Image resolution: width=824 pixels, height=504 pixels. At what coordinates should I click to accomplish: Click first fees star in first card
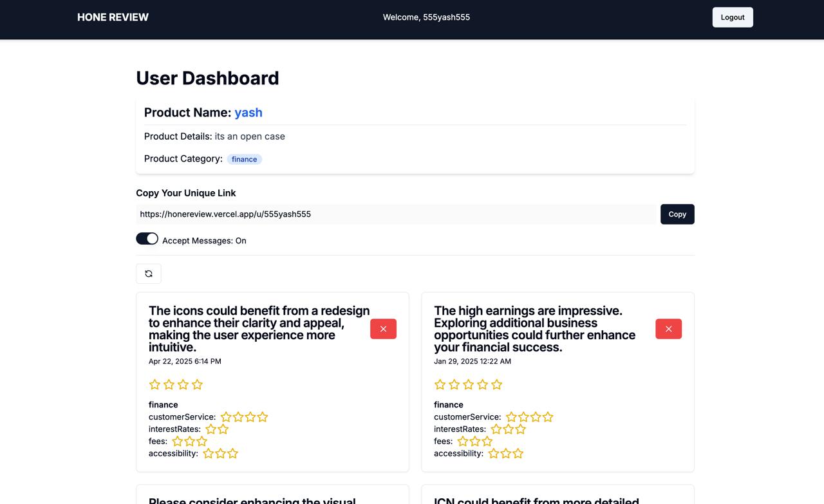click(178, 442)
